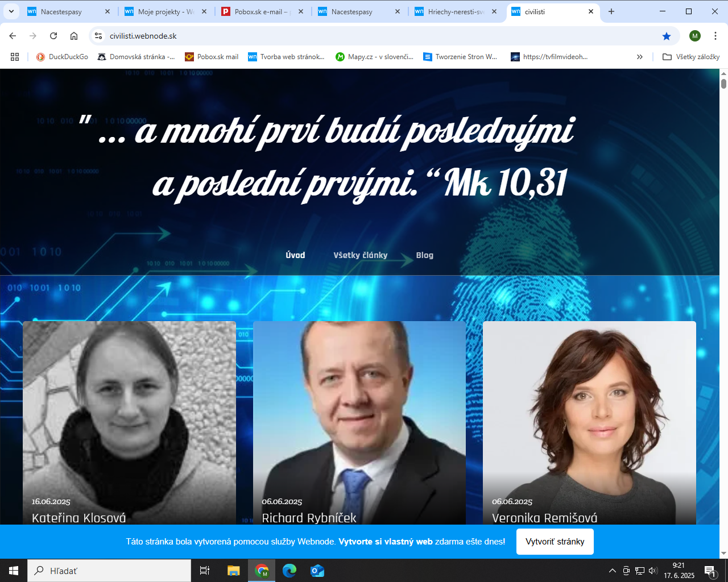This screenshot has width=728, height=582.
Task: Open the Windows Start menu
Action: point(14,571)
